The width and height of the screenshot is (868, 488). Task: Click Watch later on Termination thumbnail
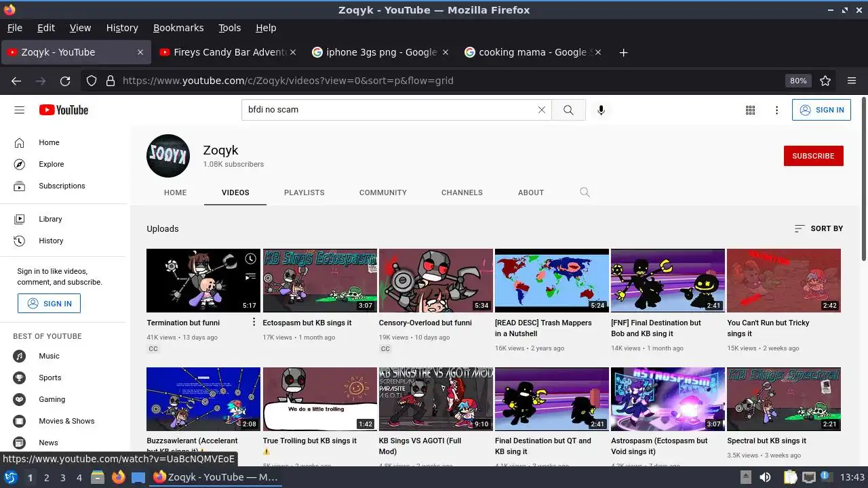251,259
